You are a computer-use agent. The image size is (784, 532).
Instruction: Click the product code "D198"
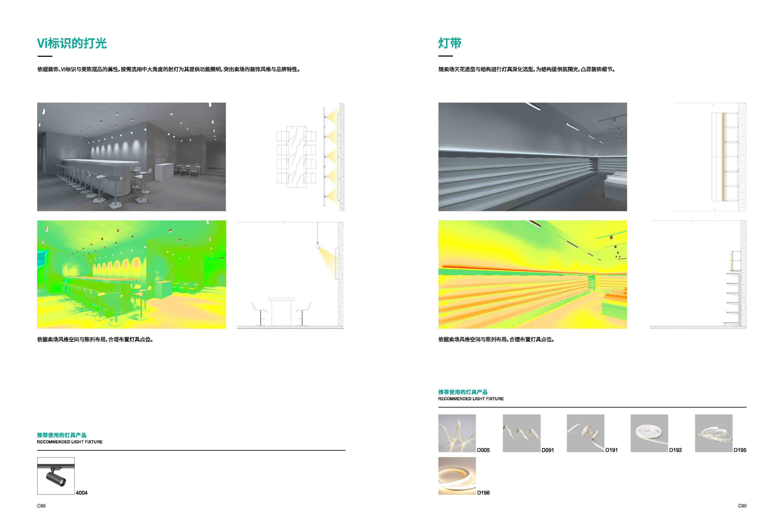click(483, 493)
